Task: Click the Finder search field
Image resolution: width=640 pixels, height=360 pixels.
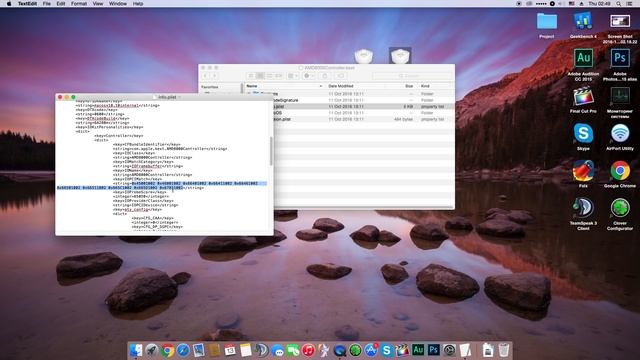Action: [412, 76]
